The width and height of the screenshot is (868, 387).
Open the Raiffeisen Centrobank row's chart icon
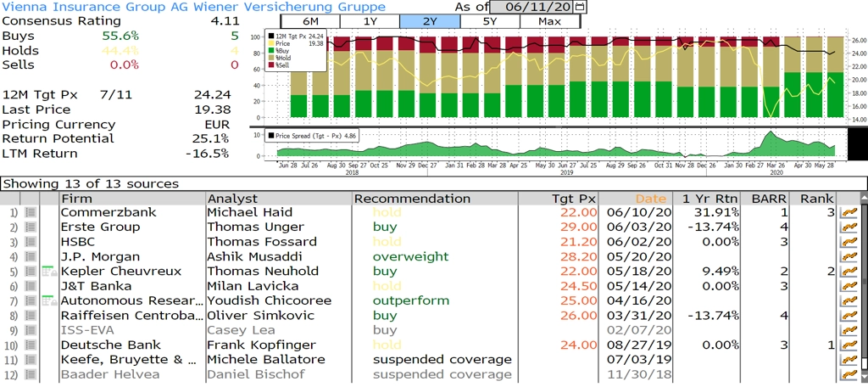click(x=847, y=316)
